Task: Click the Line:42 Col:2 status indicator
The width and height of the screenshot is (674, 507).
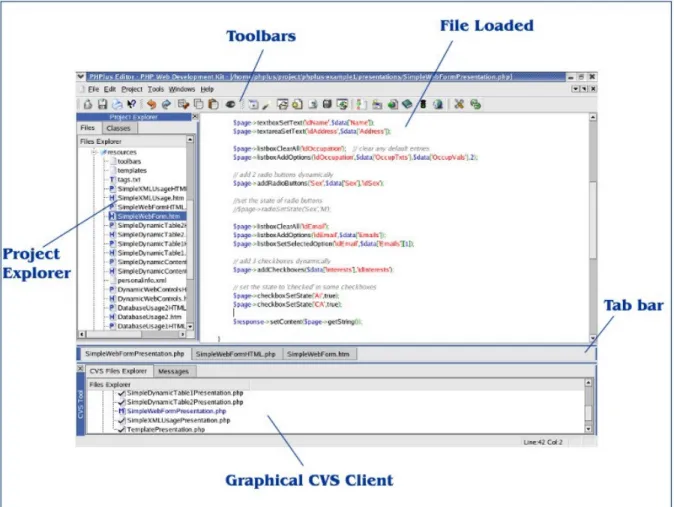Action: click(x=543, y=442)
